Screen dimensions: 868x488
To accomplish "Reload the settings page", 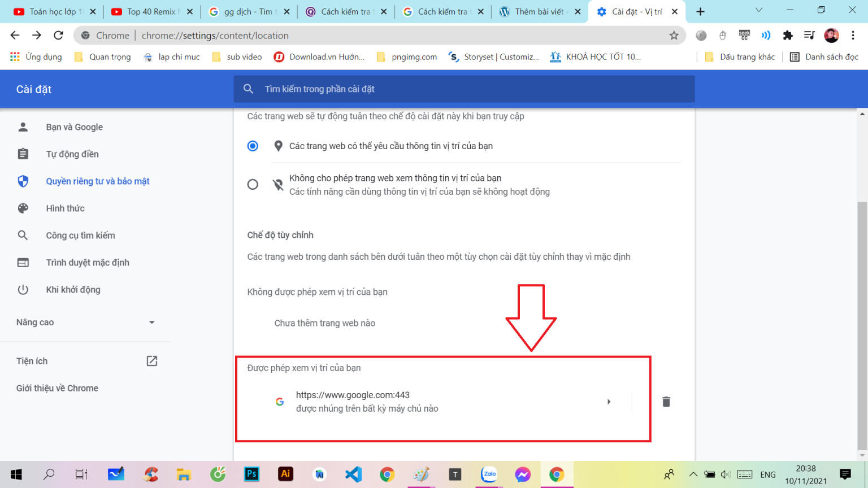I will click(58, 36).
